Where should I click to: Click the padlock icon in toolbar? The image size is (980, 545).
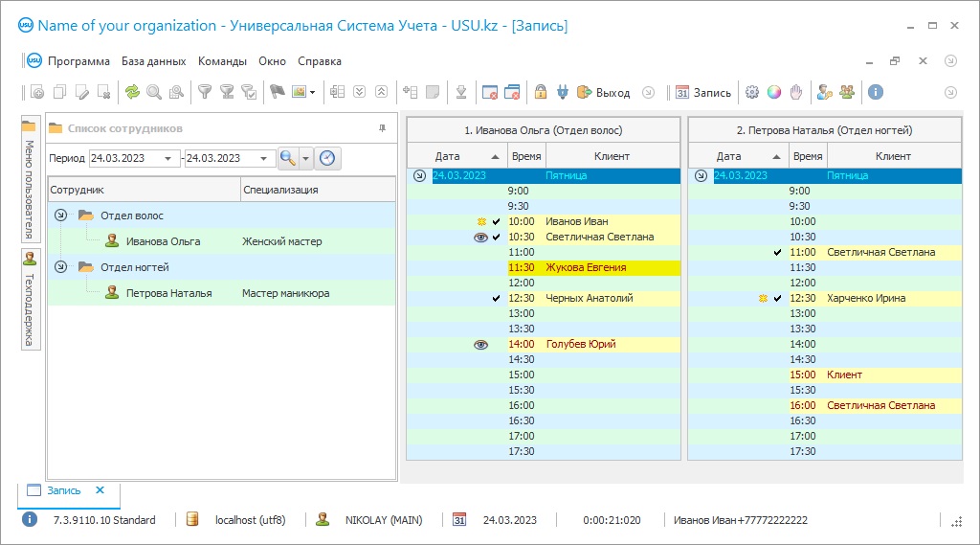pos(541,93)
